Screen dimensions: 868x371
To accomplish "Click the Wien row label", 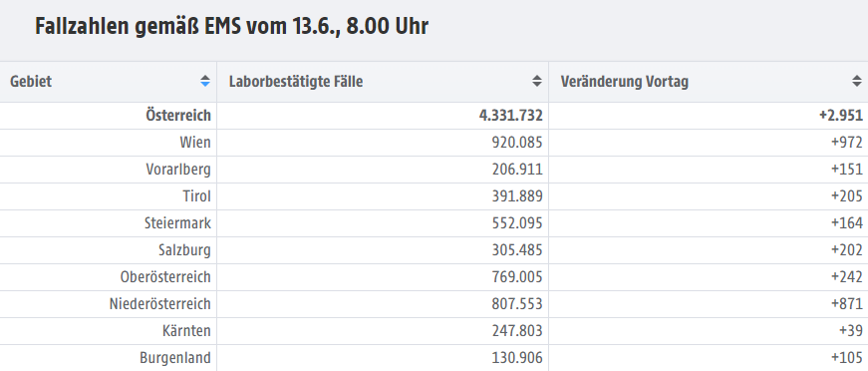I will point(195,143).
